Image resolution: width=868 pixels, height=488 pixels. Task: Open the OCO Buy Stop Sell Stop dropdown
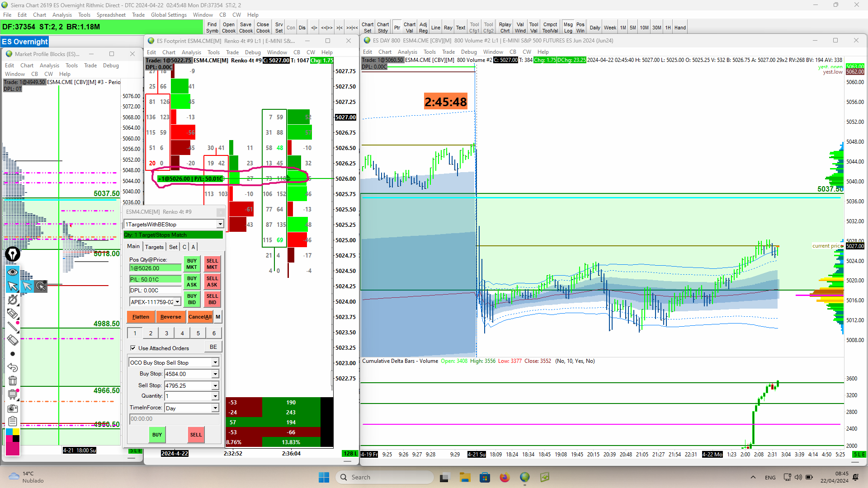tap(215, 362)
